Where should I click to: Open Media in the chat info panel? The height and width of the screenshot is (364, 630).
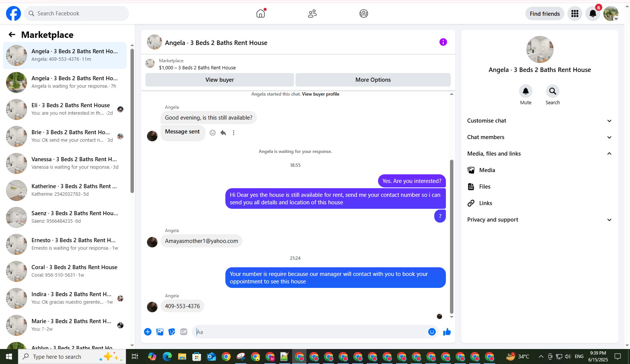coord(540,170)
